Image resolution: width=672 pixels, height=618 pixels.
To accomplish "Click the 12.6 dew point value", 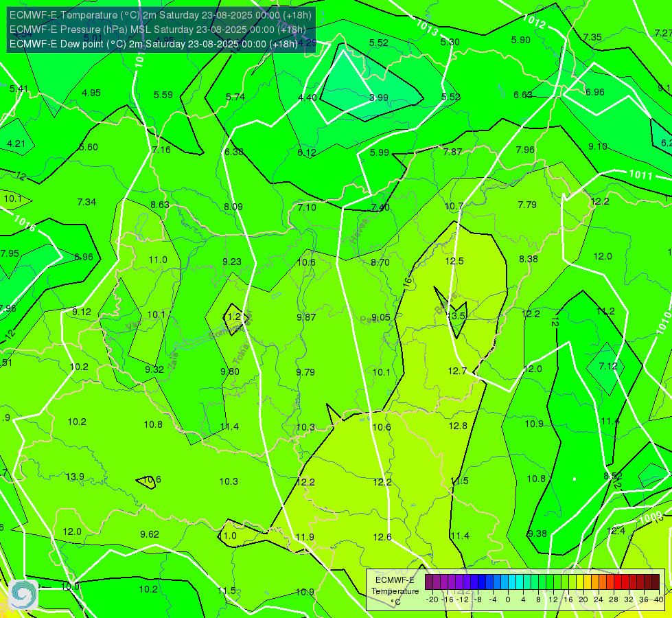I will pyautogui.click(x=382, y=537).
